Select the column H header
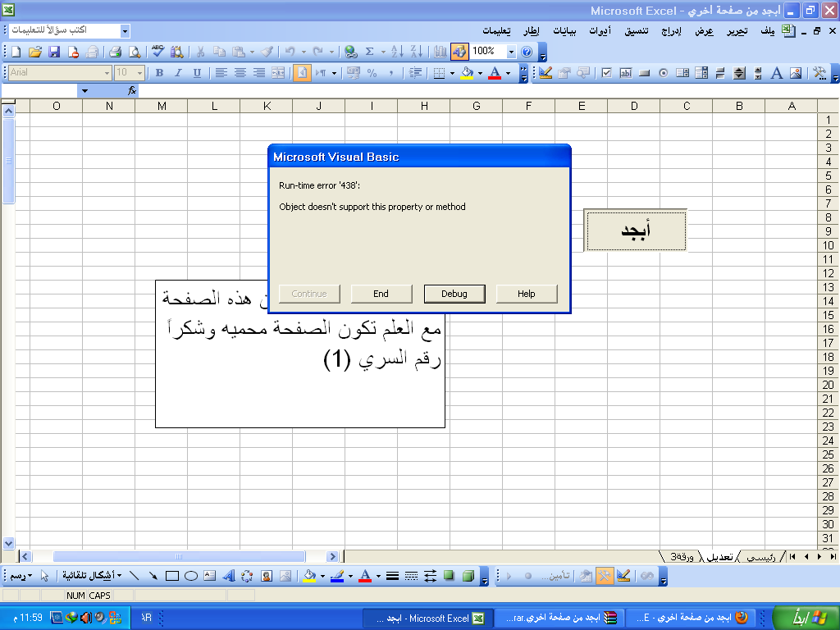The width and height of the screenshot is (840, 630). pyautogui.click(x=424, y=106)
